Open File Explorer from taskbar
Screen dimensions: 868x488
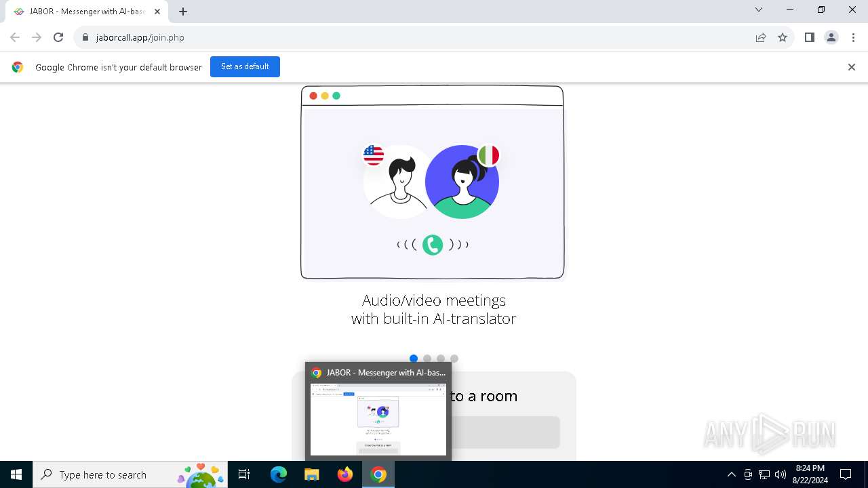click(312, 474)
